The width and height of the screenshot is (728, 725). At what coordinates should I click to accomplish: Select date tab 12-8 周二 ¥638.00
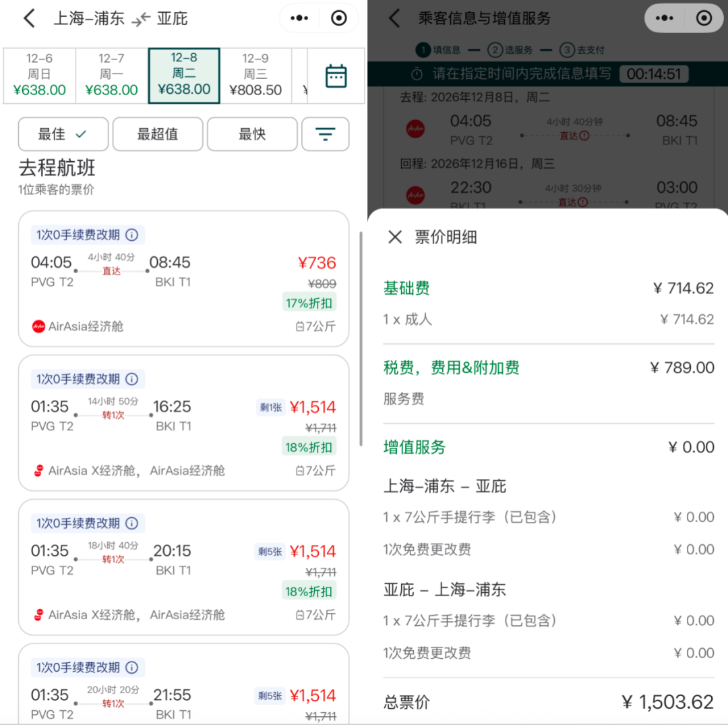[x=184, y=76]
